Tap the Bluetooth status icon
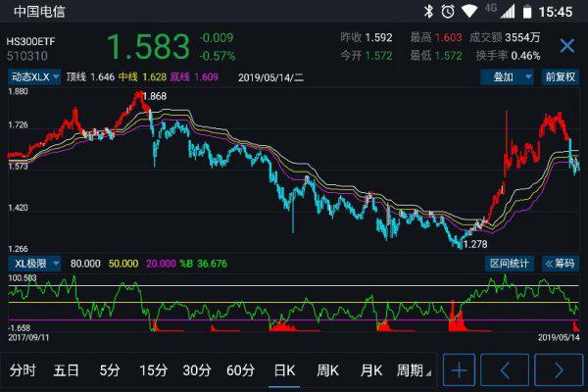 pos(428,11)
